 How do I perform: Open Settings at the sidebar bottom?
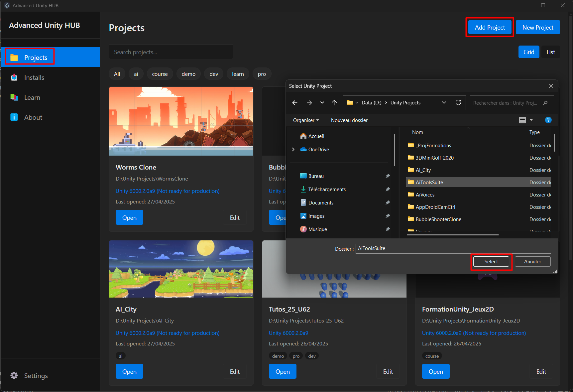[50, 375]
